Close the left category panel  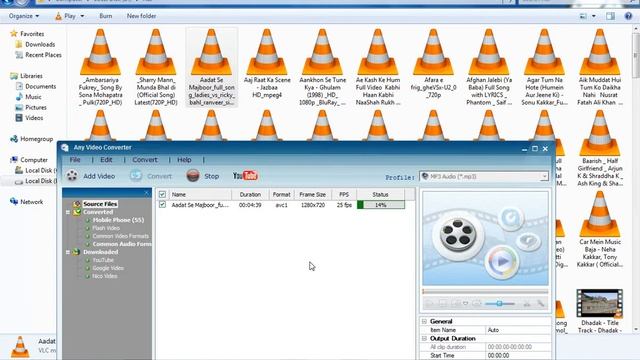pyautogui.click(x=147, y=193)
